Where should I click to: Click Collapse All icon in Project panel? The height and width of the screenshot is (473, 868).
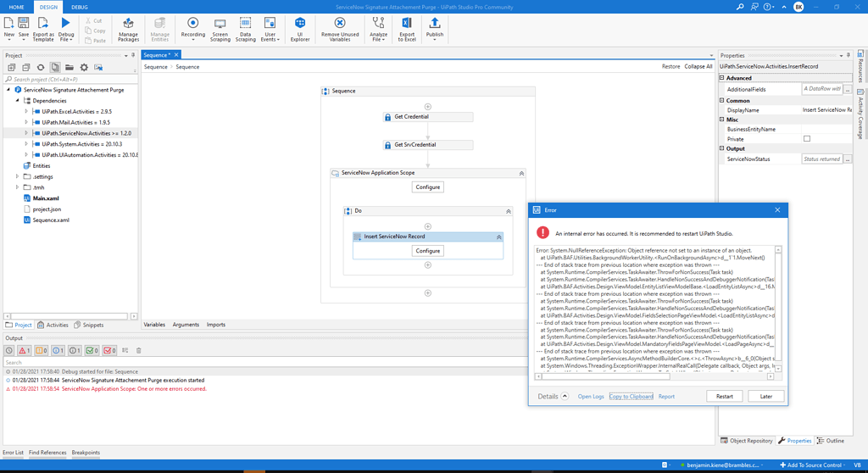[26, 68]
